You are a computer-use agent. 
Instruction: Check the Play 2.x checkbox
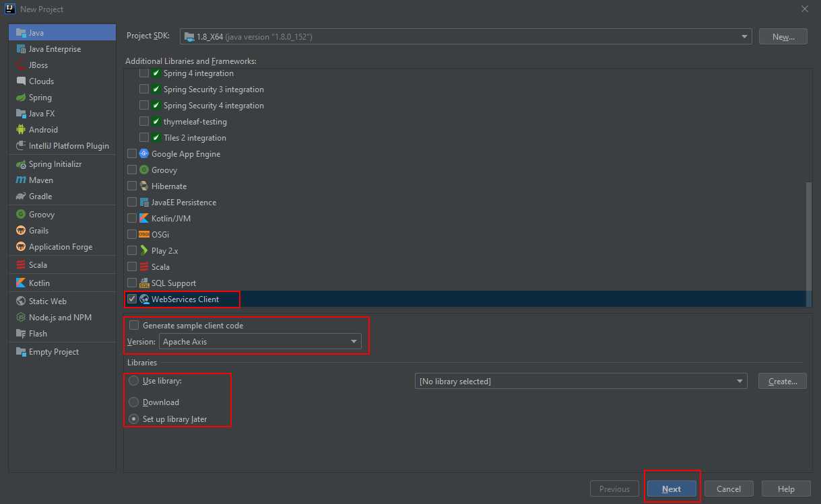[x=132, y=250]
